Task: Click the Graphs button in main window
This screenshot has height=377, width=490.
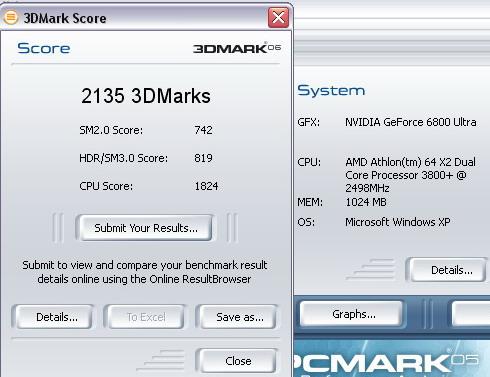Action: [352, 314]
